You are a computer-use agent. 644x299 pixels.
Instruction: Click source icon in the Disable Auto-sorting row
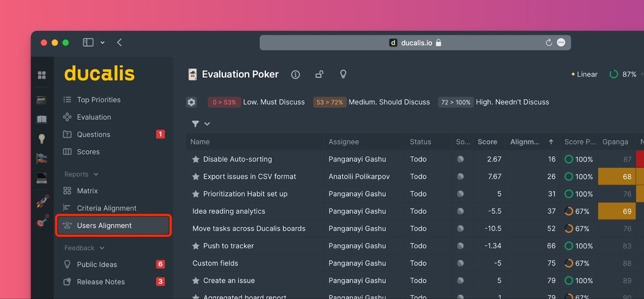(460, 159)
